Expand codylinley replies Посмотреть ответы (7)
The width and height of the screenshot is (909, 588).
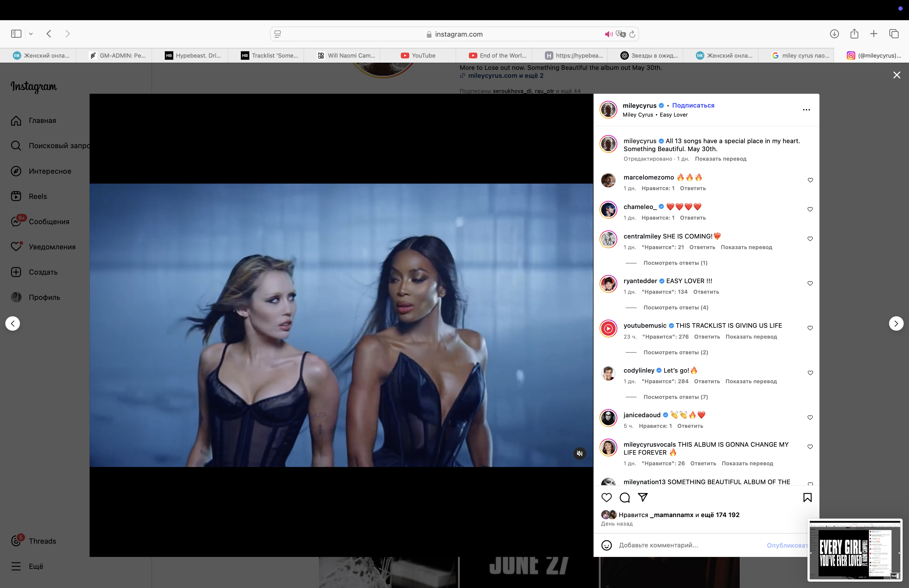pos(676,397)
